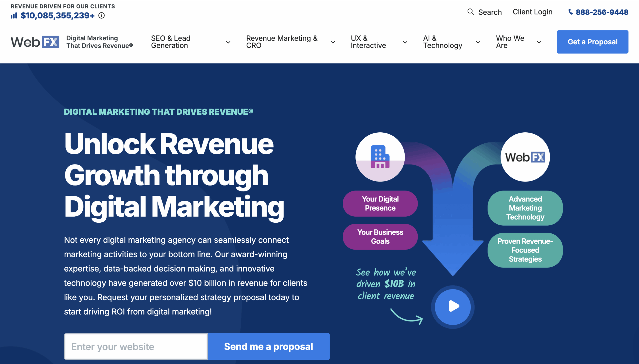The height and width of the screenshot is (364, 639).
Task: Expand Revenue Marketing & CRO chevron
Action: click(x=333, y=42)
